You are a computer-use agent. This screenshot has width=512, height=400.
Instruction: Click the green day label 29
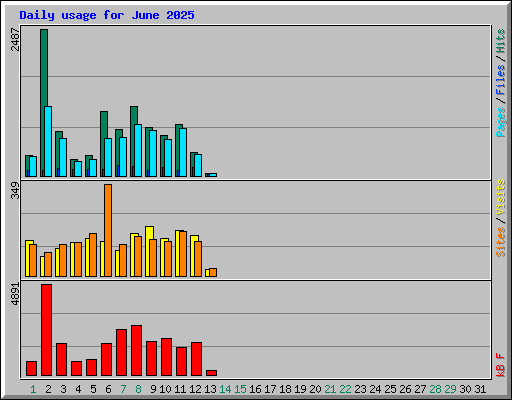click(x=450, y=389)
